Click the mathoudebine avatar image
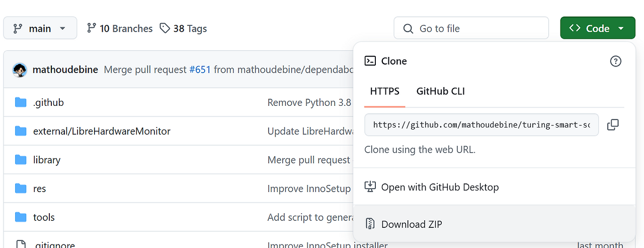Viewport: 644px width, 248px height. point(20,70)
